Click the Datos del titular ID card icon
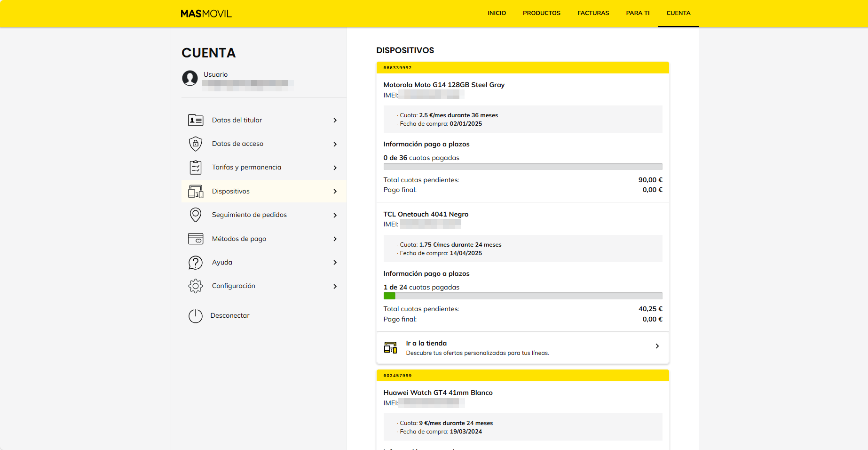The width and height of the screenshot is (868, 450). point(196,120)
